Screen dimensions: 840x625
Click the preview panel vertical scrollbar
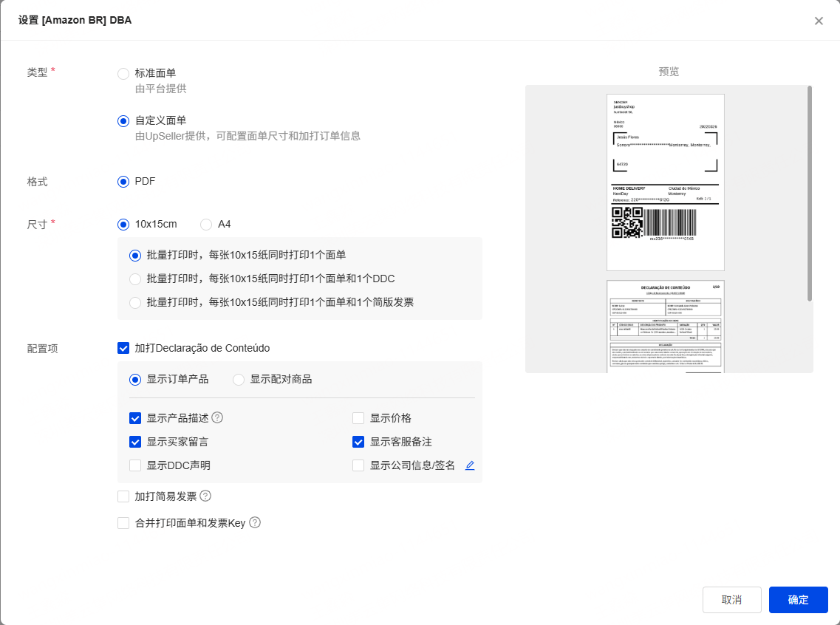coord(810,194)
